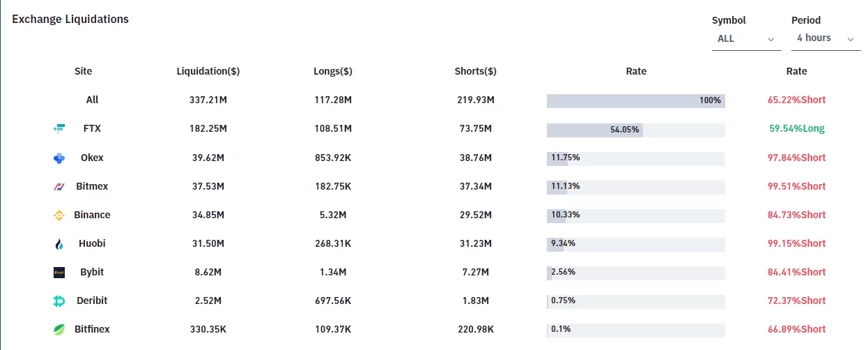Click the Site column header
The height and width of the screenshot is (350, 868).
coord(83,71)
